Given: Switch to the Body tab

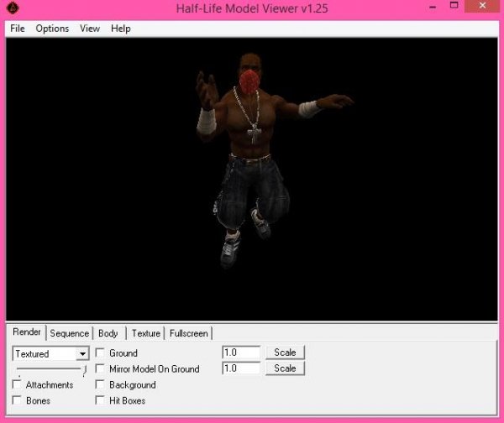Looking at the screenshot, I should coord(108,333).
